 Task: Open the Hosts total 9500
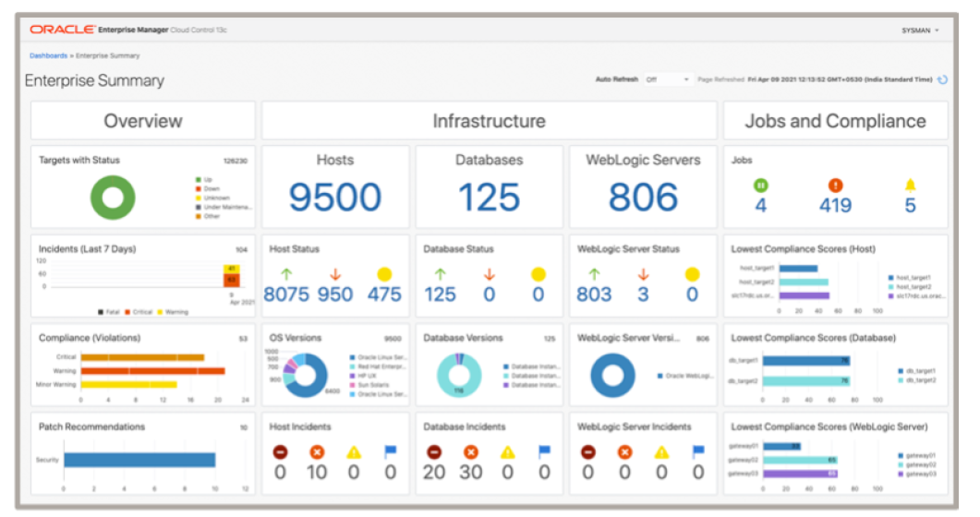[335, 198]
